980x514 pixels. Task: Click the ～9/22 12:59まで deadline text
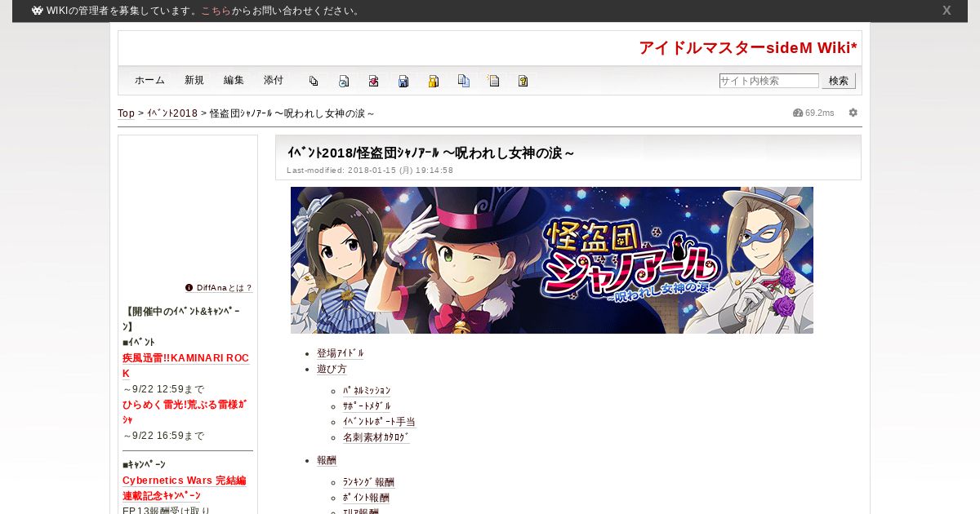(x=163, y=389)
